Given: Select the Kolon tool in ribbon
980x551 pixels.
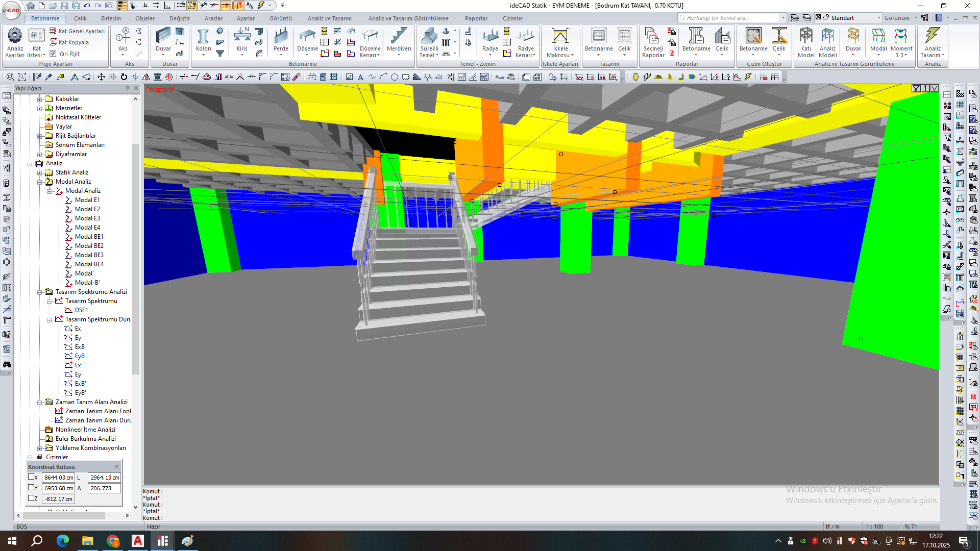Looking at the screenshot, I should click(203, 40).
